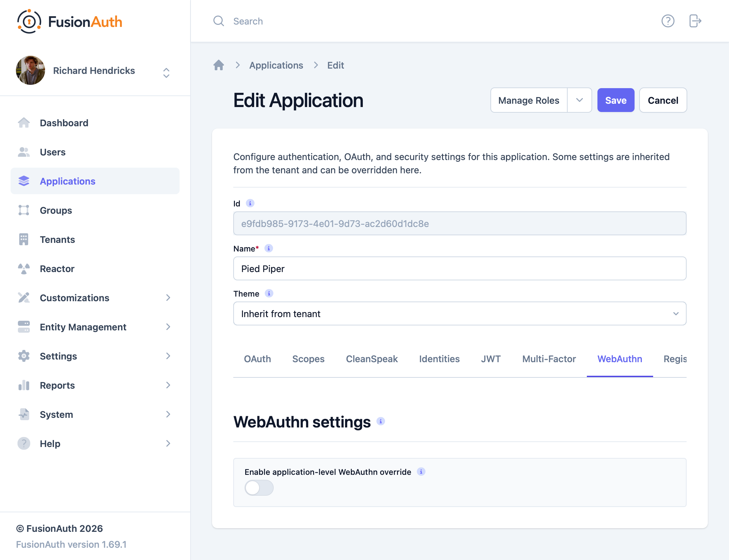Select the Identities tab

[x=439, y=359]
